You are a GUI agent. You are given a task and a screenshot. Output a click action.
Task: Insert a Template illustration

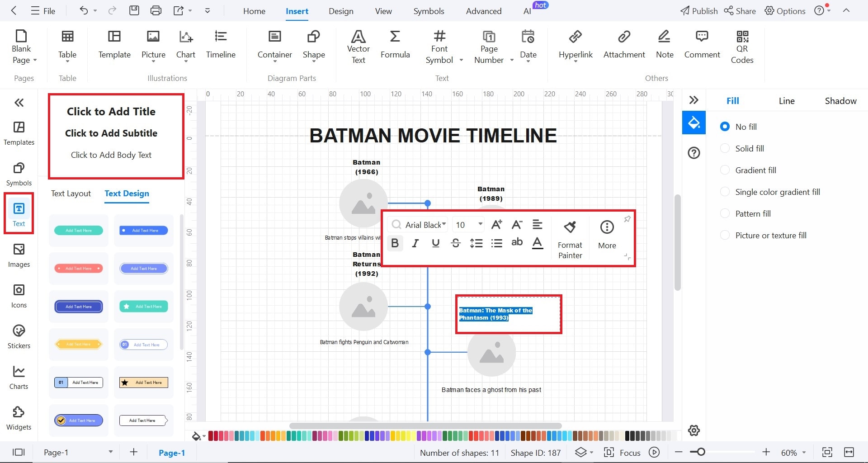[x=114, y=44]
